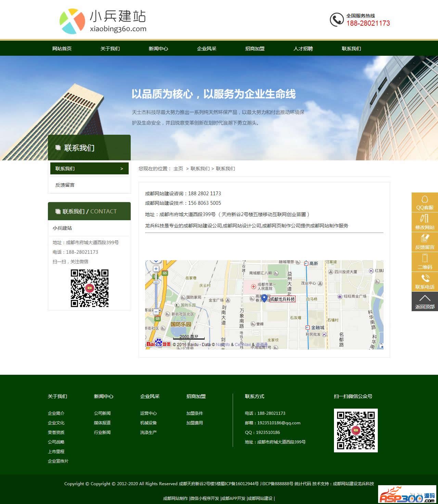Click the 联系电话 phone icon in sidebar
Viewport: 438px width, 504px height.
tap(425, 281)
